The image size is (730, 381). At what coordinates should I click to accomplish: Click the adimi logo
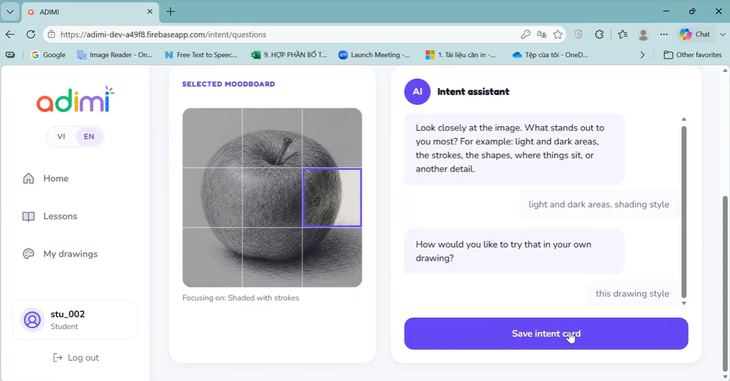(x=75, y=100)
